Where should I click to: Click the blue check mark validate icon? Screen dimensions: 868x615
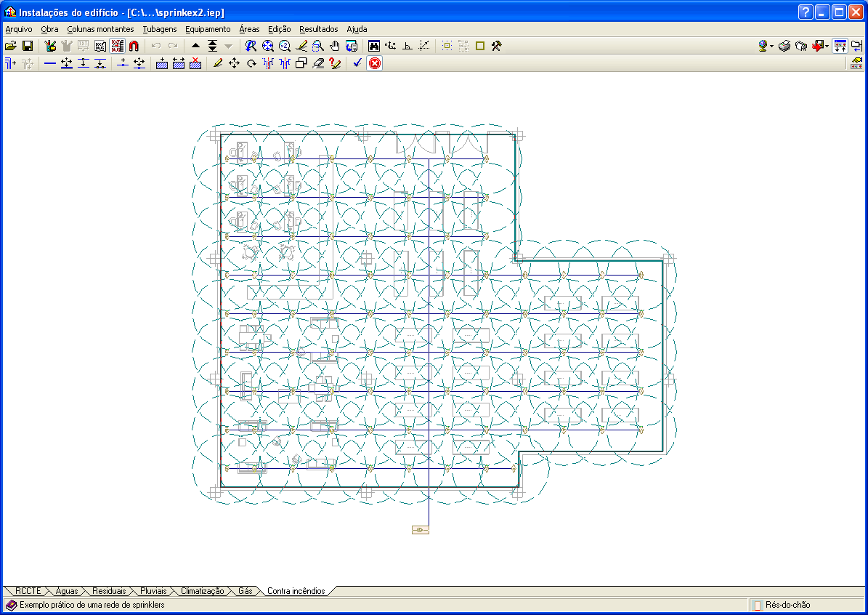click(357, 63)
